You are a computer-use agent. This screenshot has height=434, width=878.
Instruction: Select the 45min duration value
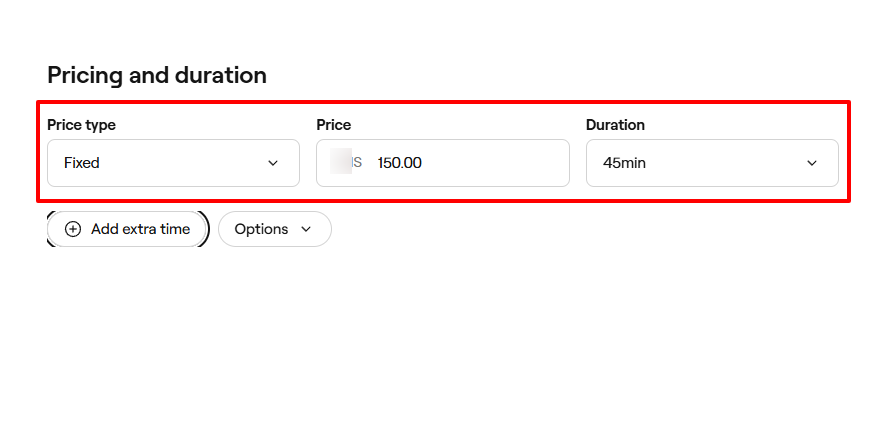pyautogui.click(x=625, y=163)
